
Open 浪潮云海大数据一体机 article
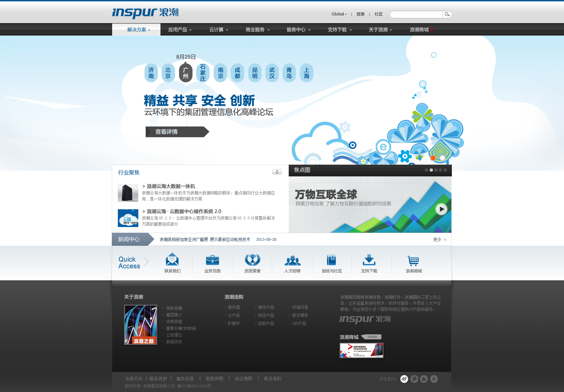pyautogui.click(x=169, y=186)
